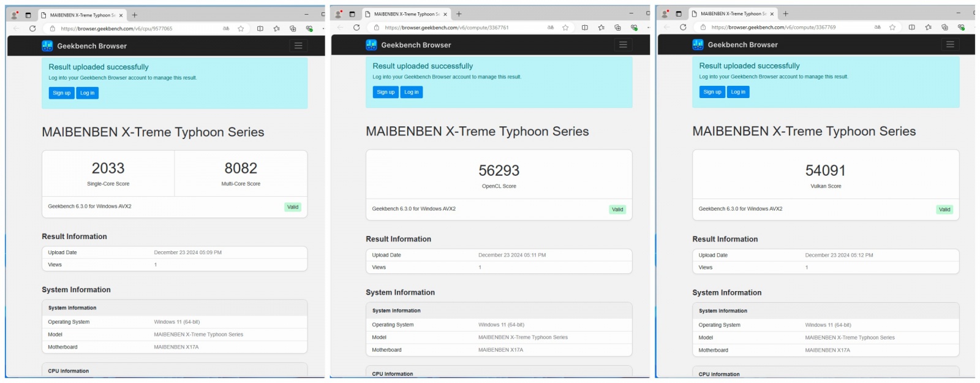Image resolution: width=980 pixels, height=383 pixels.
Task: Select the MAIBENBEN tab in left window
Action: [82, 15]
